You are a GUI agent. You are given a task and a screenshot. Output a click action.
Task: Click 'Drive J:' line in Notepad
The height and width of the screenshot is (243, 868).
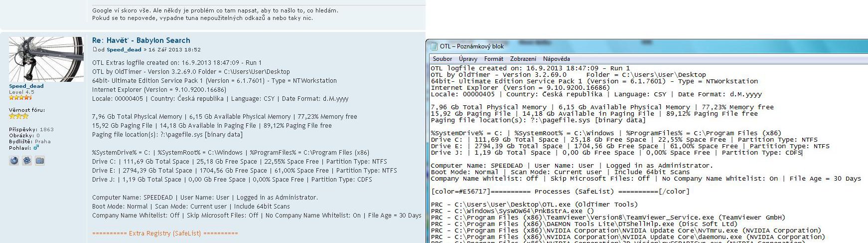(x=616, y=153)
